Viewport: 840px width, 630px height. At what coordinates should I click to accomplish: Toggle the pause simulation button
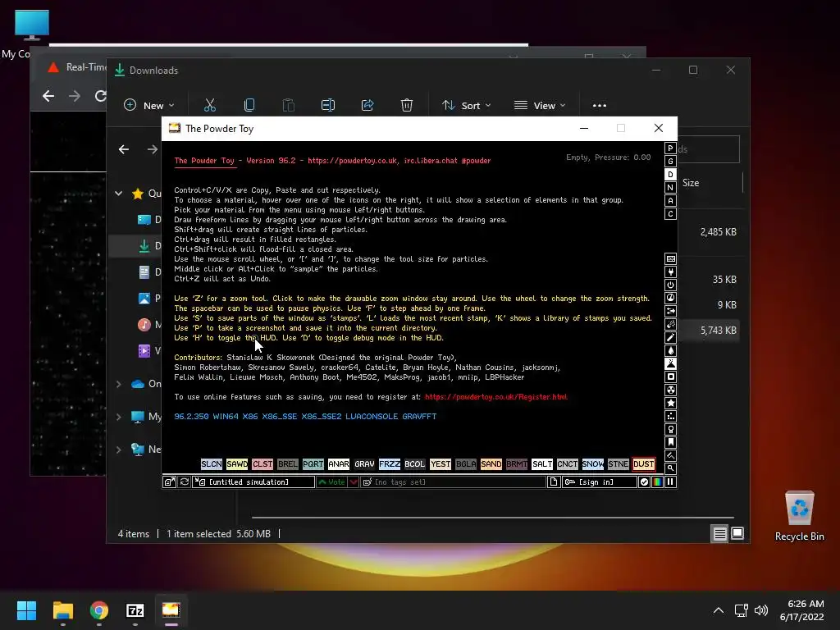tap(670, 482)
